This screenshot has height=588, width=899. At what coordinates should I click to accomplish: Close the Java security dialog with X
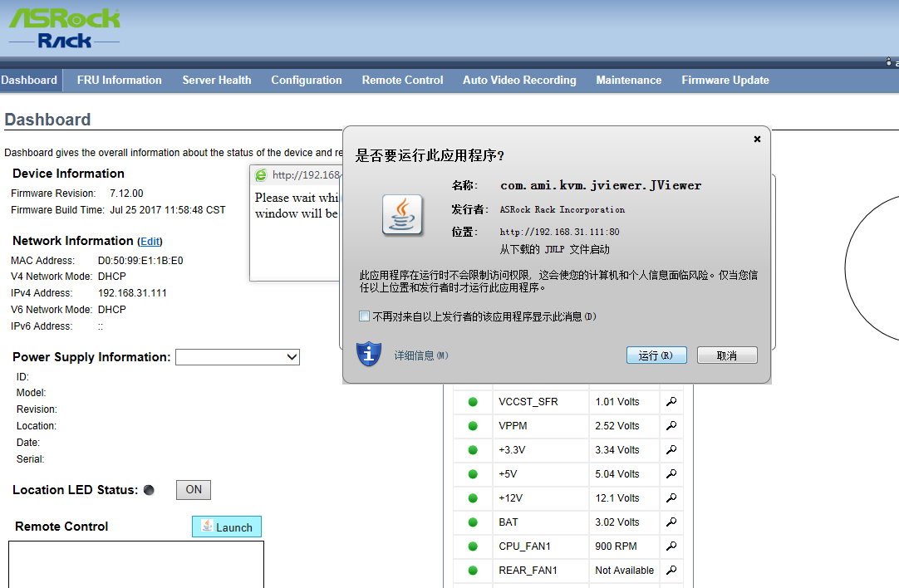757,139
